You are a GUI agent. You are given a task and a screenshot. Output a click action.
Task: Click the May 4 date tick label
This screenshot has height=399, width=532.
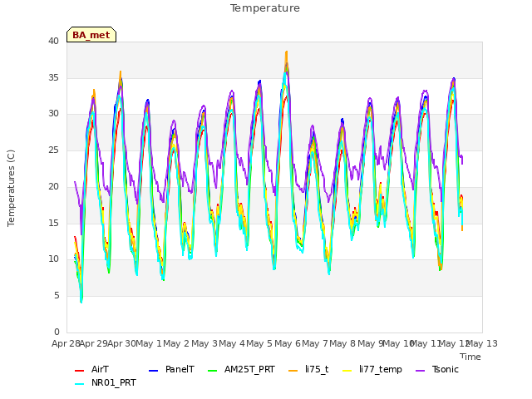coord(232,343)
